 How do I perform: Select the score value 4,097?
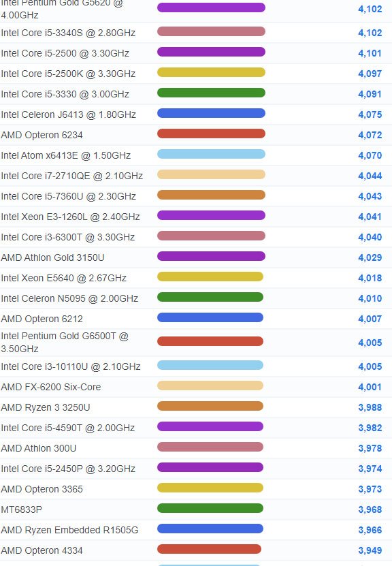pyautogui.click(x=370, y=74)
